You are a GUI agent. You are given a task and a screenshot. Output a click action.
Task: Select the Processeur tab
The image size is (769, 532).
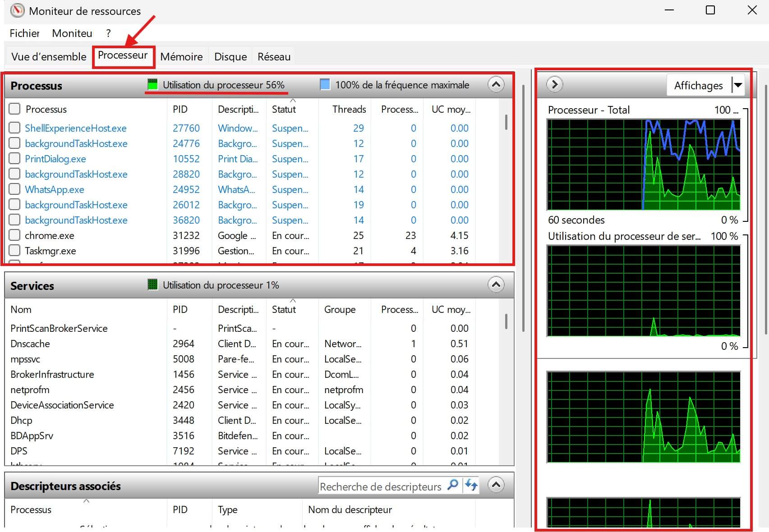coord(123,55)
